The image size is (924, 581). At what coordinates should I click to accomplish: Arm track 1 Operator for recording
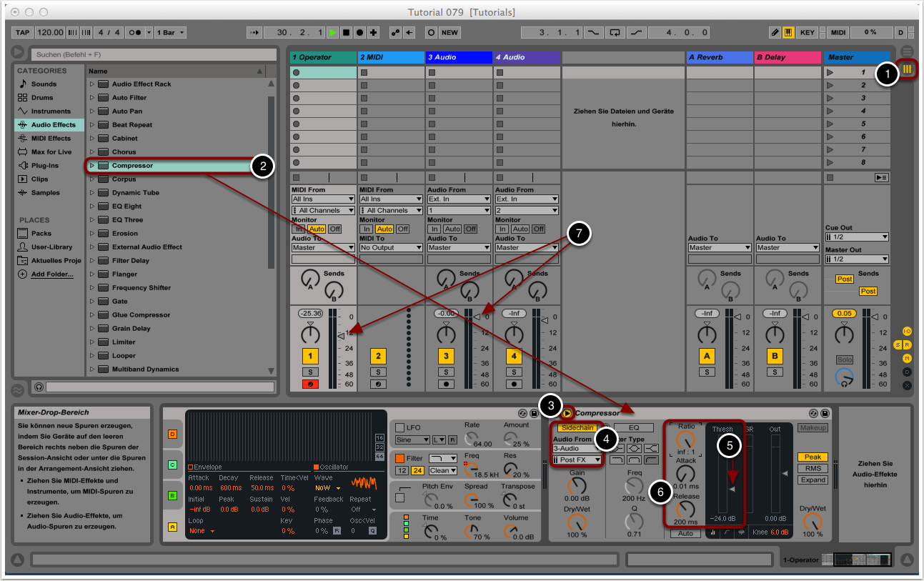(x=310, y=384)
